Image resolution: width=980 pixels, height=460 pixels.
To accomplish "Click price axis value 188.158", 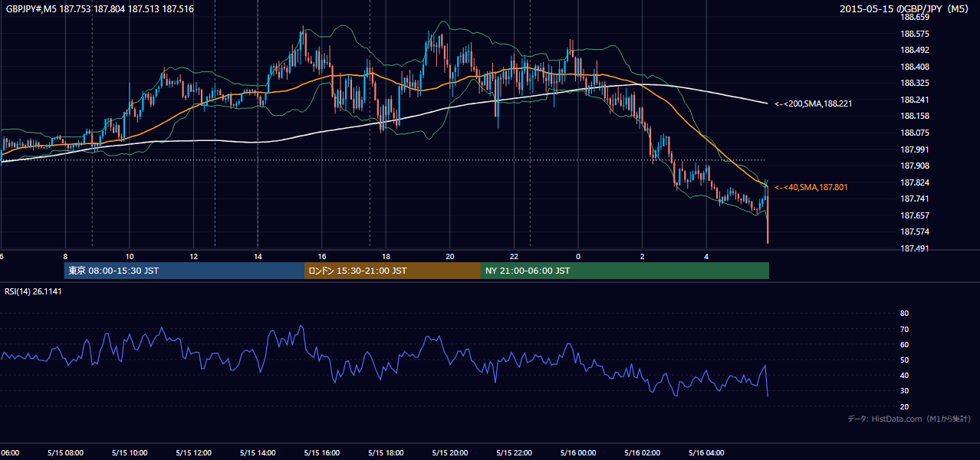I will coord(914,117).
